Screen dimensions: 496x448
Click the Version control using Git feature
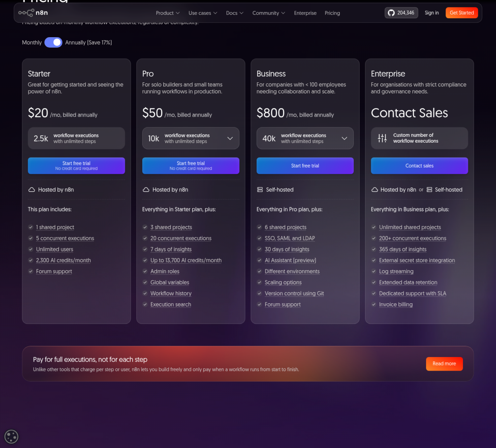click(x=294, y=294)
